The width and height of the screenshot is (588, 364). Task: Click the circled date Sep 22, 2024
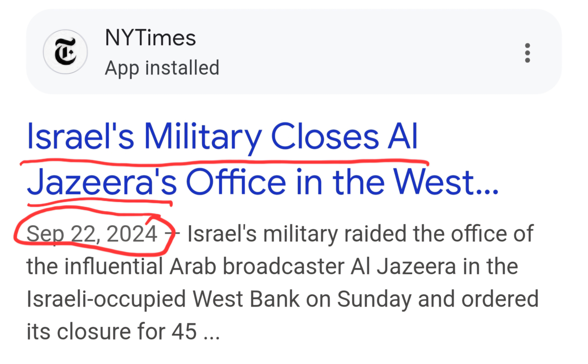point(92,234)
